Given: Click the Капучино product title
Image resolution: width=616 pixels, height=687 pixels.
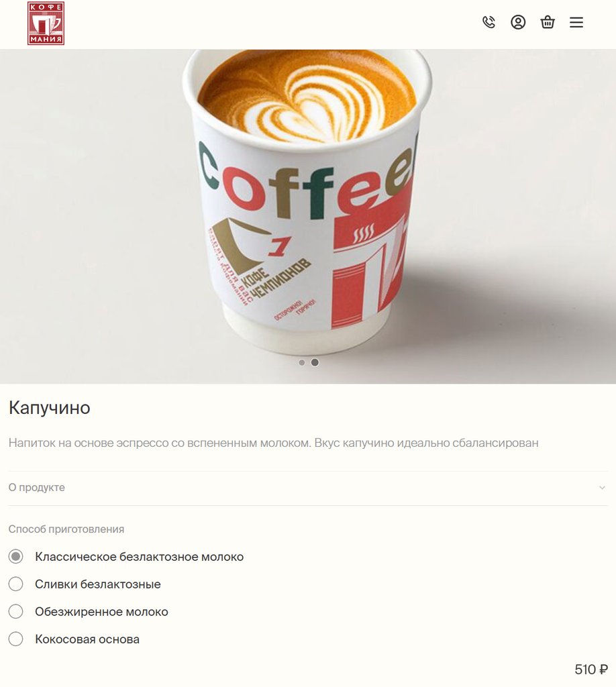Looking at the screenshot, I should click(x=50, y=407).
